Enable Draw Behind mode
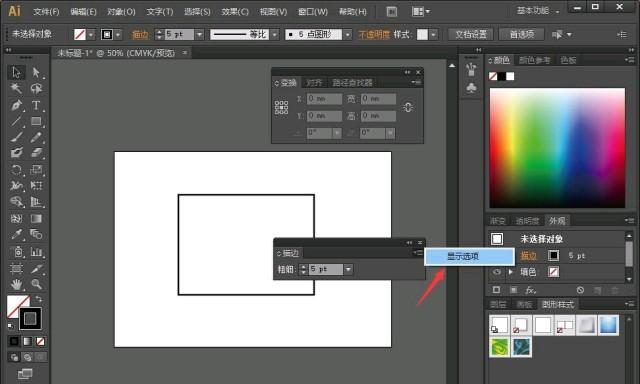 (x=27, y=357)
